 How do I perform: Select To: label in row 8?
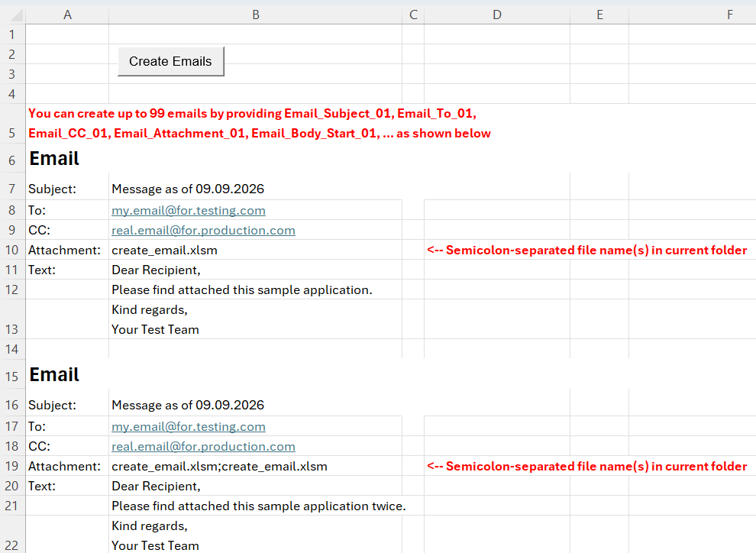tap(37, 211)
